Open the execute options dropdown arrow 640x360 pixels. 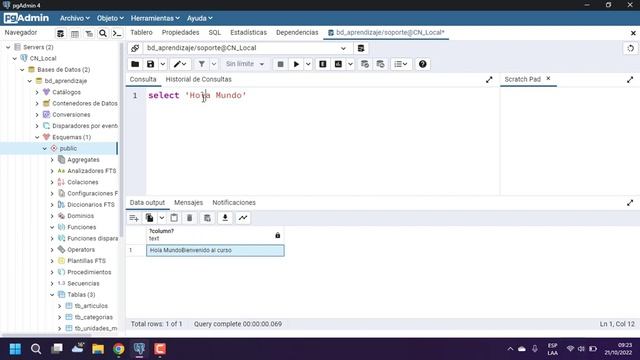[308, 64]
